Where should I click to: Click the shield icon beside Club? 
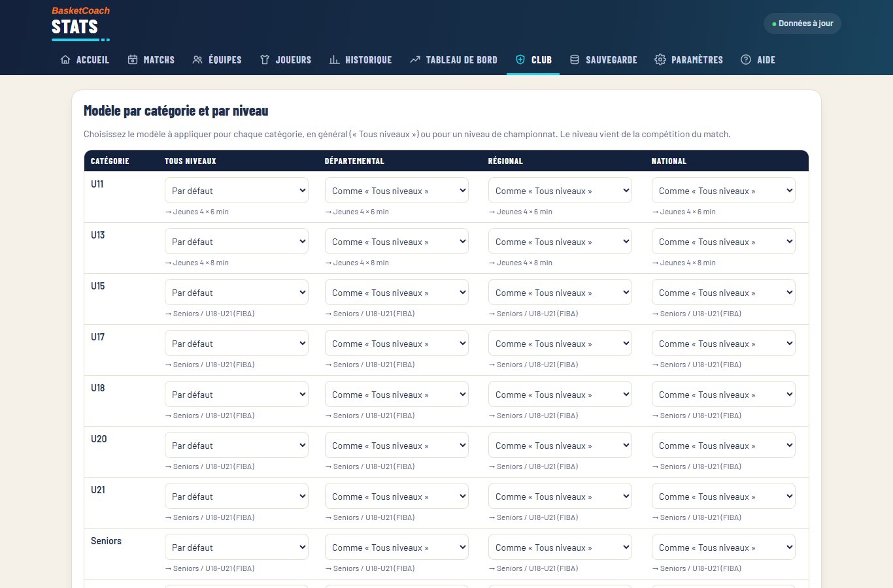point(520,59)
